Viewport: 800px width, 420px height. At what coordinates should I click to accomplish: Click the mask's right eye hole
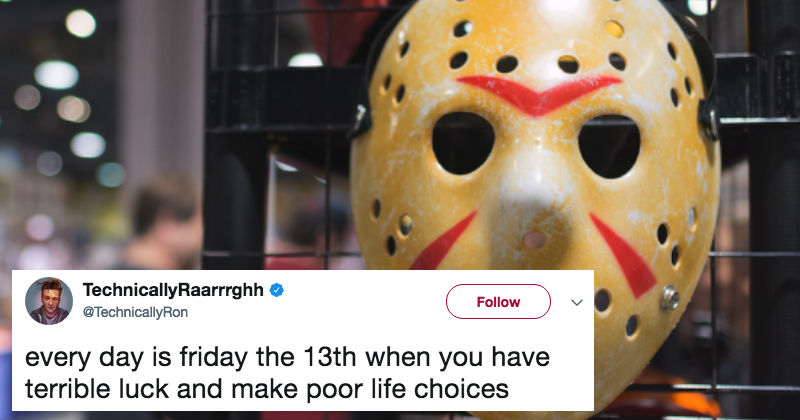coord(609,146)
